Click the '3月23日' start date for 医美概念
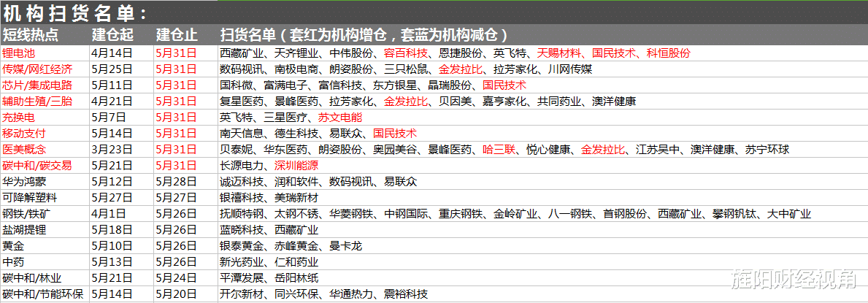Screen dimensions: 868x303 [x=112, y=150]
